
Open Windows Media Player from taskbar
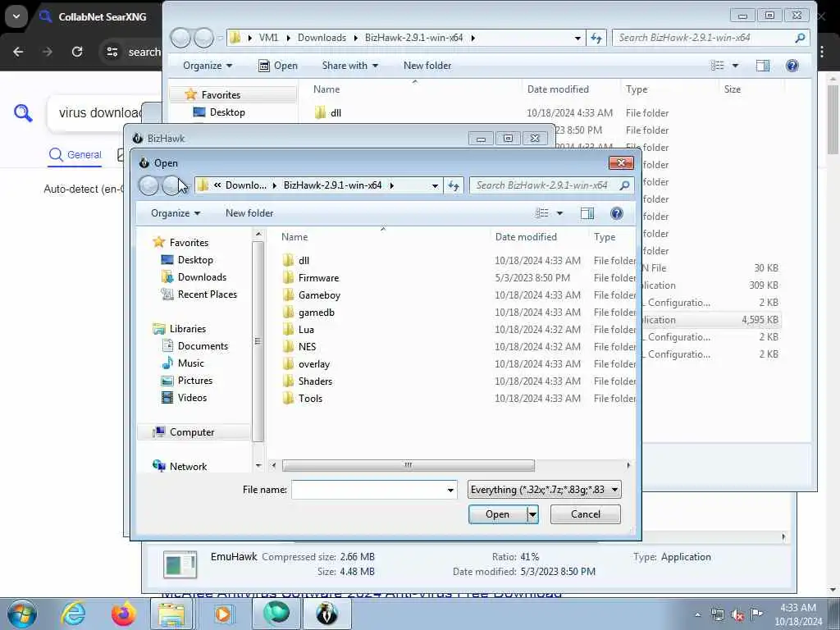coord(223,614)
